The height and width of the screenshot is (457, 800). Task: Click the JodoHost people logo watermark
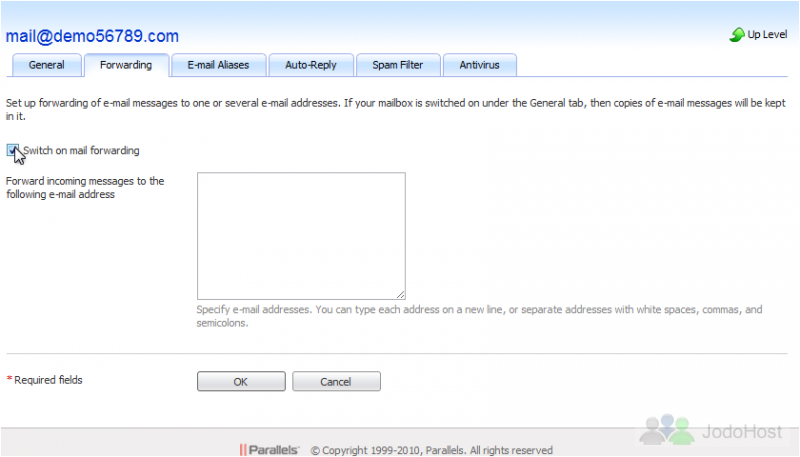click(x=667, y=429)
